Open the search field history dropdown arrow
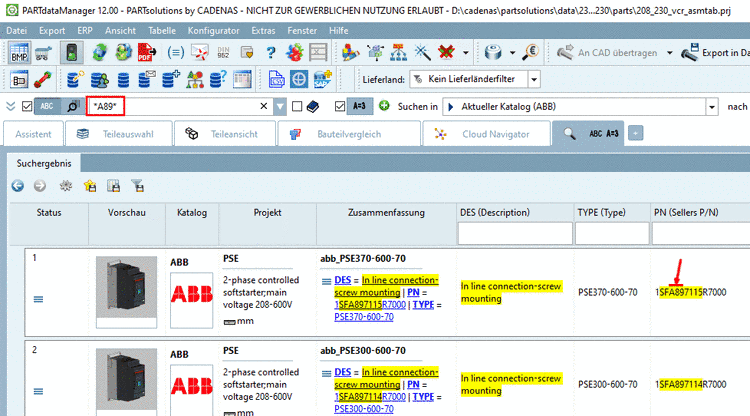The height and width of the screenshot is (416, 750). pyautogui.click(x=280, y=107)
